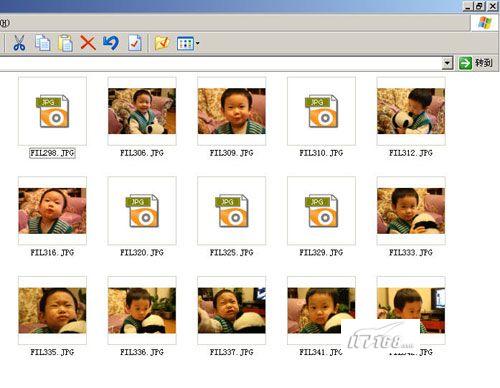Expand the address bar dropdown
This screenshot has width=500, height=388.
[447, 63]
